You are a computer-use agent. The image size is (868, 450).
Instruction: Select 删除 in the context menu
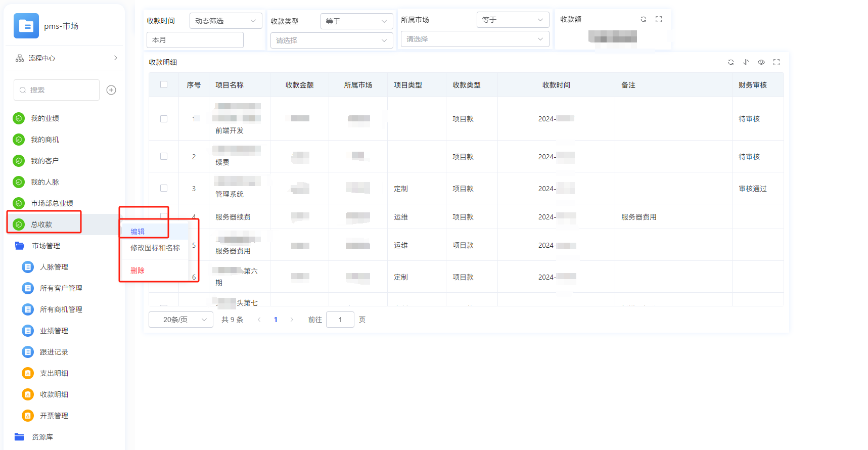(x=138, y=271)
